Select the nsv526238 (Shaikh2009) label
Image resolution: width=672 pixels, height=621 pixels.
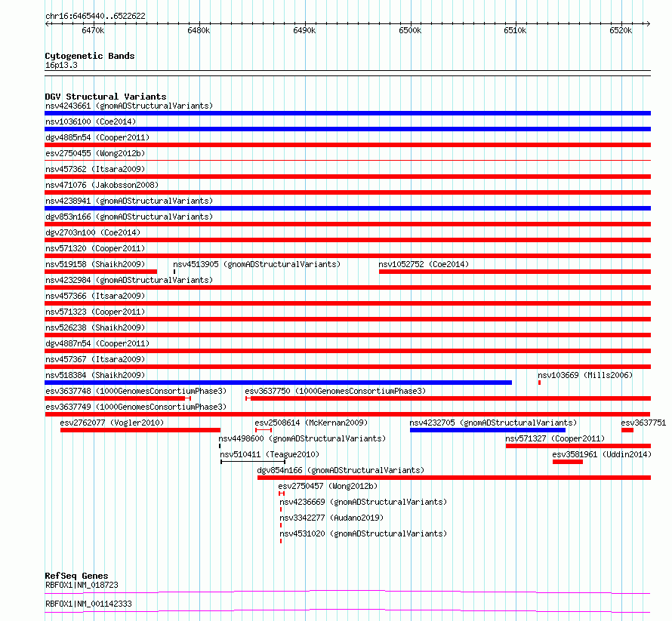click(x=95, y=327)
